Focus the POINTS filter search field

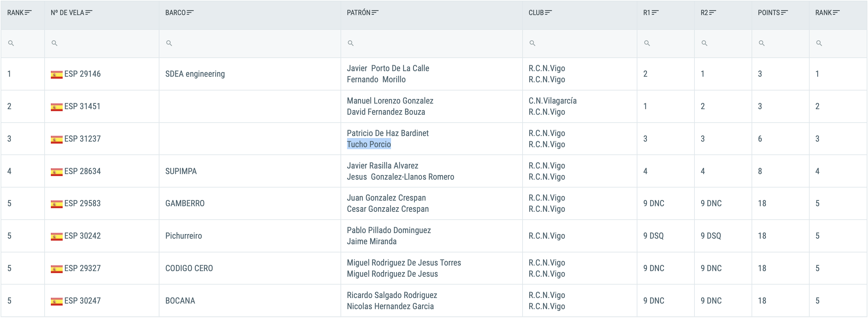(x=780, y=44)
